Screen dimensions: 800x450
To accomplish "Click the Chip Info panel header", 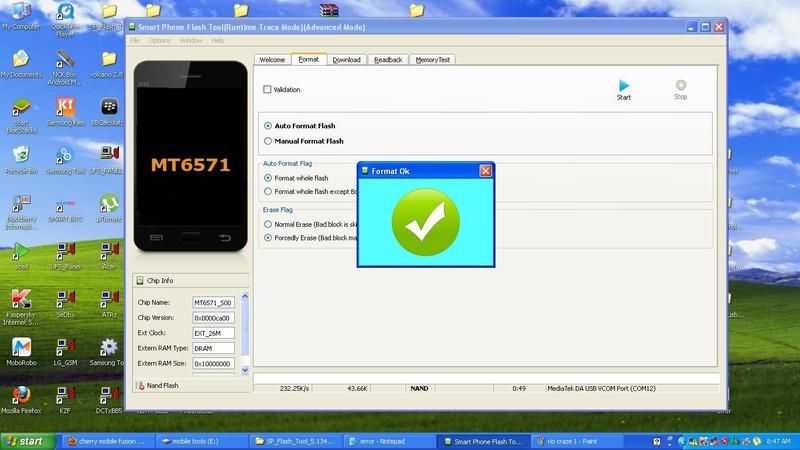I will (192, 281).
